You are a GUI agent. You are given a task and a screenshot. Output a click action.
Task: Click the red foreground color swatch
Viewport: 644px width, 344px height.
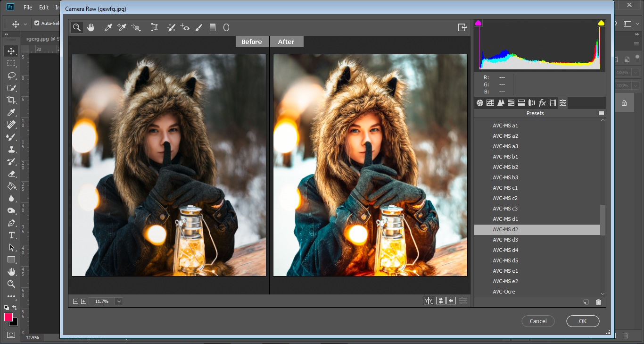point(8,317)
